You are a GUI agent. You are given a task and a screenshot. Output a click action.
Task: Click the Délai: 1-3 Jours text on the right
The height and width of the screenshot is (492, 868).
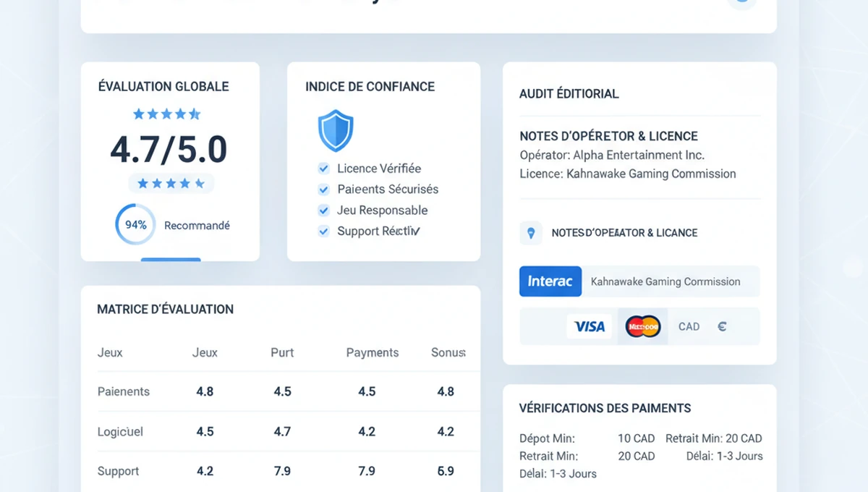click(725, 456)
